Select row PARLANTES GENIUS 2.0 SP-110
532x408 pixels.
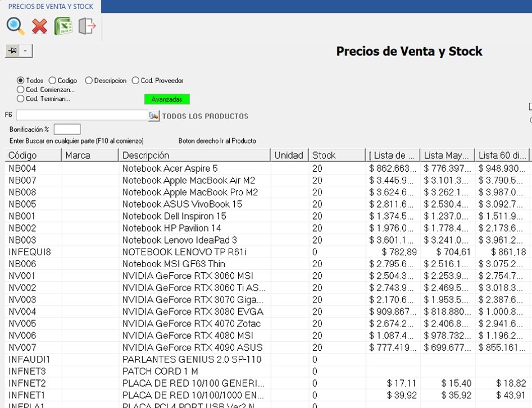tap(267, 360)
